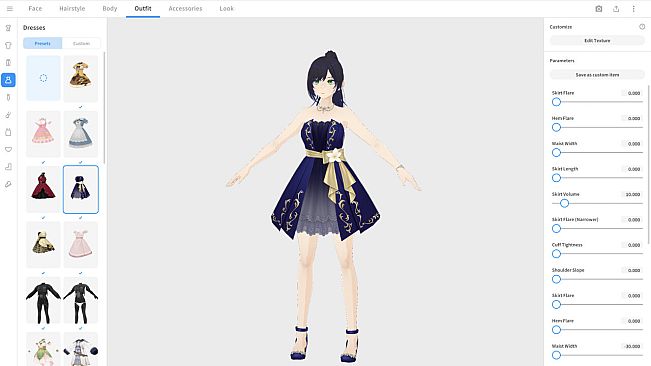The width and height of the screenshot is (651, 366).
Task: Click the Skirt Flare (Narrower) slider handle
Action: [556, 229]
